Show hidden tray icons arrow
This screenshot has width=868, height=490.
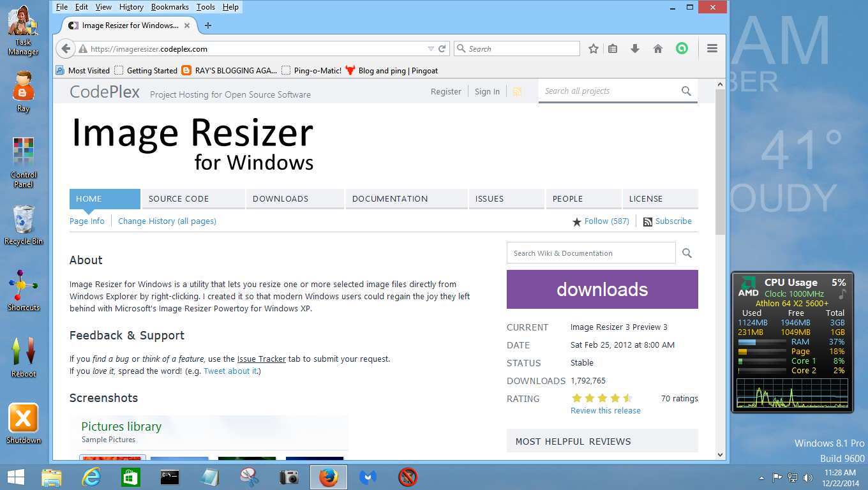761,477
